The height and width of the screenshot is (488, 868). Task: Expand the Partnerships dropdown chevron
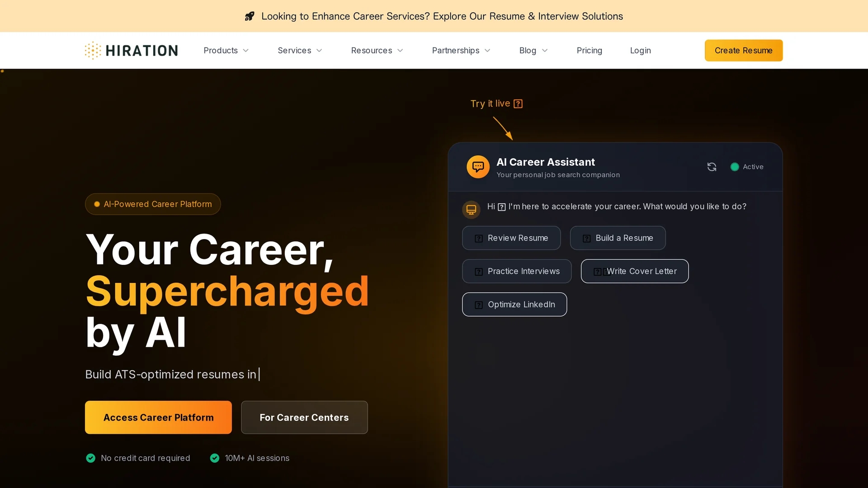tap(487, 51)
